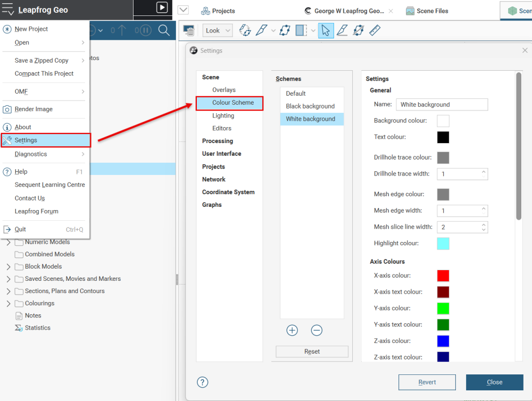Expand Sections, Plans and Contours folder

9,291
